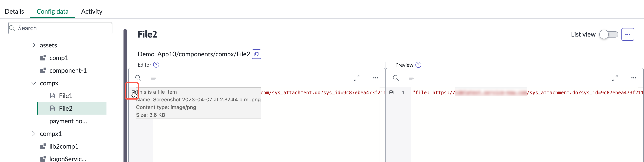Select component-1 in the tree
The height and width of the screenshot is (162, 644).
68,70
